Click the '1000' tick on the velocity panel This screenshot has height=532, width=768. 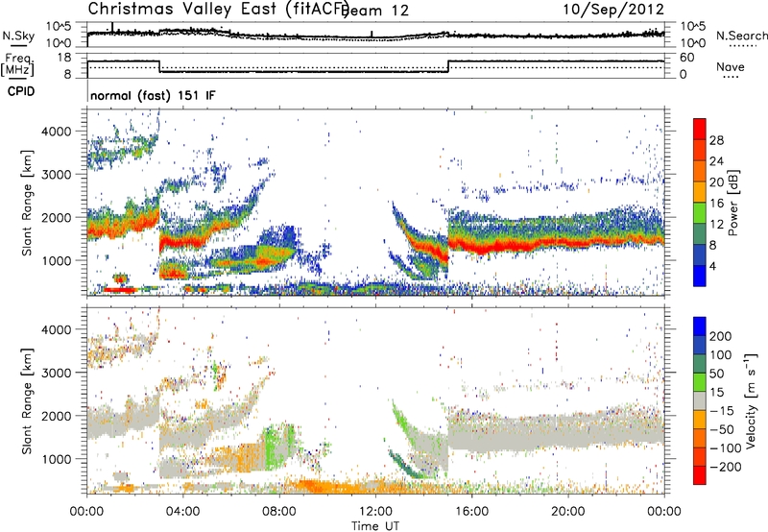pos(57,459)
